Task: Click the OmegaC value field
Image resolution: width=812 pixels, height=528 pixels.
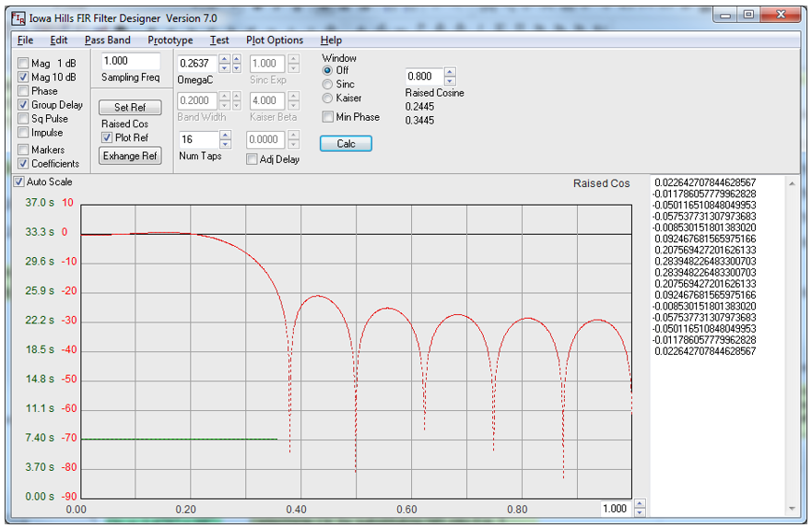Action: pyautogui.click(x=197, y=64)
